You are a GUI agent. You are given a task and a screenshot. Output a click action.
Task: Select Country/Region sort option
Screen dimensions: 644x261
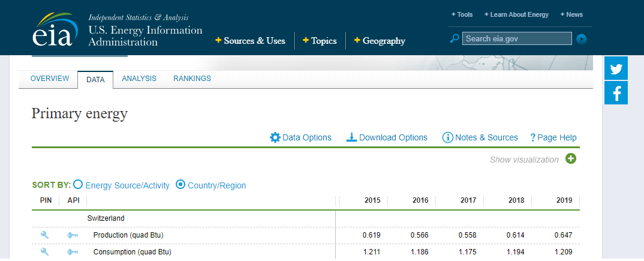click(x=180, y=185)
